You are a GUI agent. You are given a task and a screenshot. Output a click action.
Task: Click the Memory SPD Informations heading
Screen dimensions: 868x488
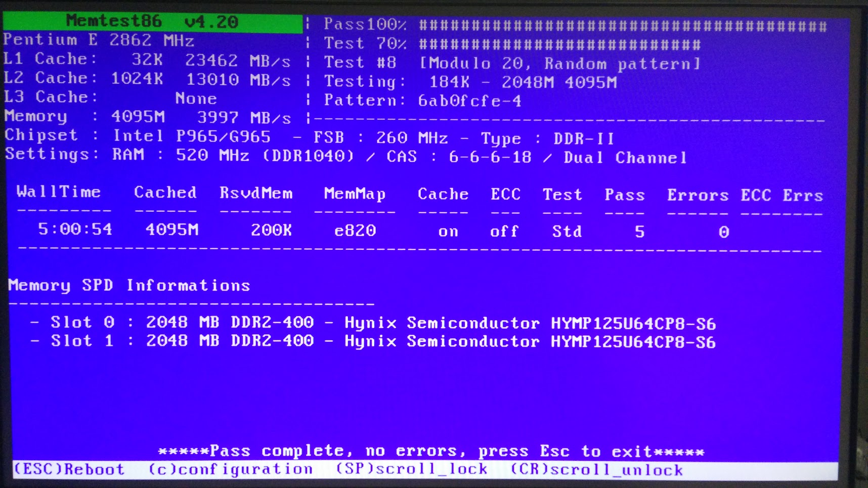coord(129,285)
